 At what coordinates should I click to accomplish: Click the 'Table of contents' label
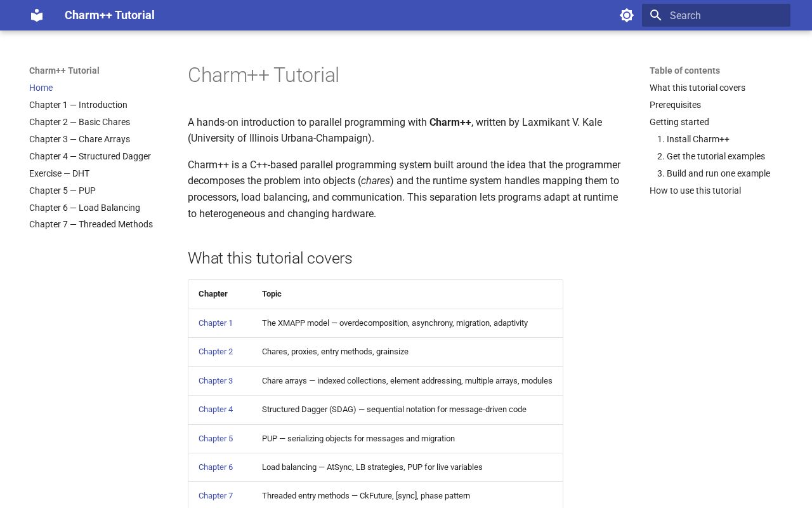684,70
